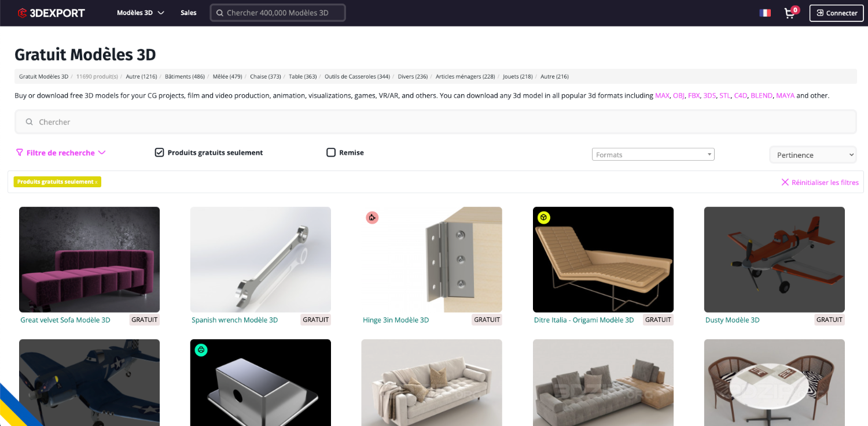
Task: Open the shopping cart icon
Action: pyautogui.click(x=789, y=13)
